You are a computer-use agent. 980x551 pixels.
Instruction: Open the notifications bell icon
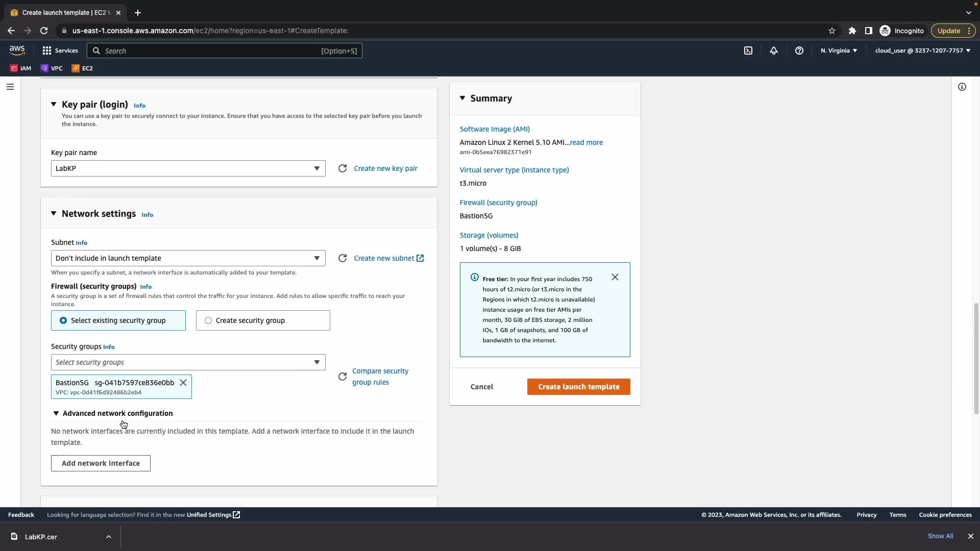[774, 51]
